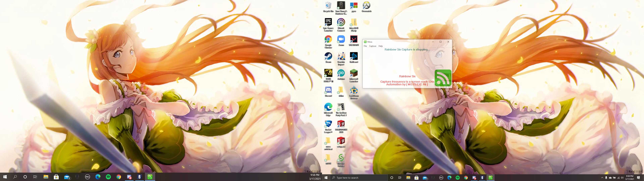Open Discord on the first-monitor taskbar
The height and width of the screenshot is (181, 644).
pyautogui.click(x=129, y=177)
